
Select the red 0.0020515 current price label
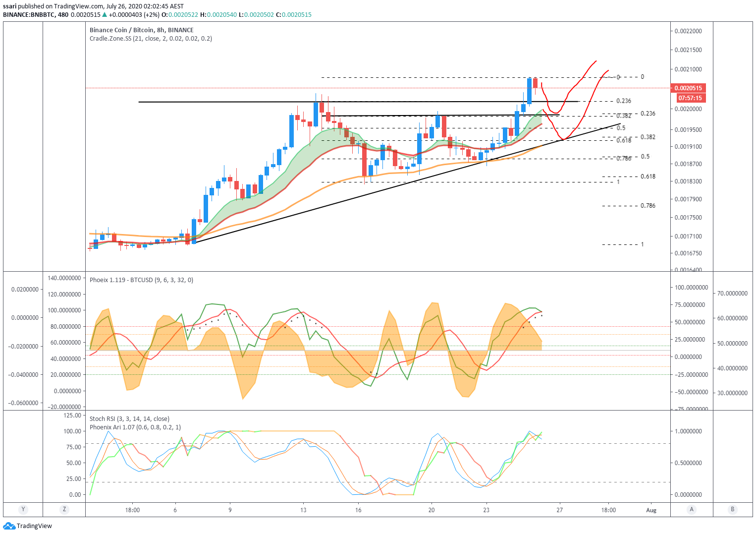688,88
